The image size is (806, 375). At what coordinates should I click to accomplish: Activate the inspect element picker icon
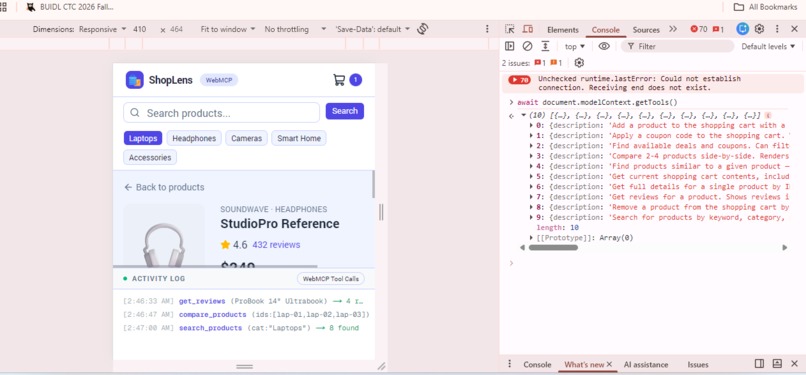click(x=509, y=29)
